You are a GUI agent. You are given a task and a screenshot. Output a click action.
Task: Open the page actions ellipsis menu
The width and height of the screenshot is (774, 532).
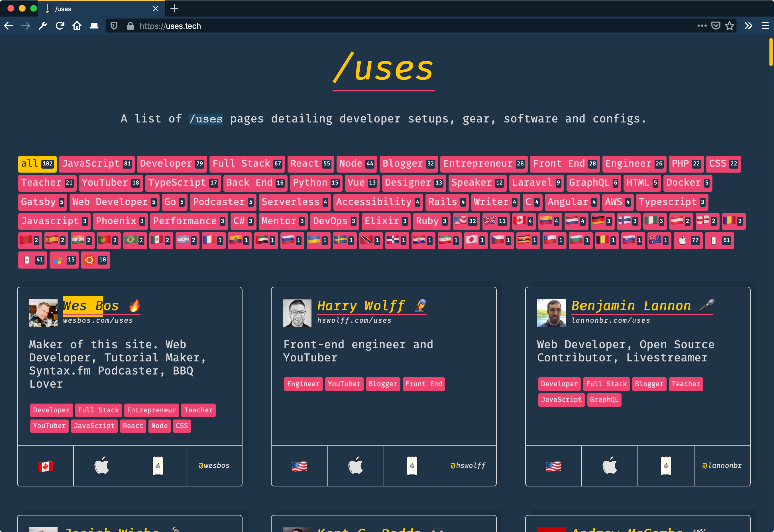[x=702, y=26]
